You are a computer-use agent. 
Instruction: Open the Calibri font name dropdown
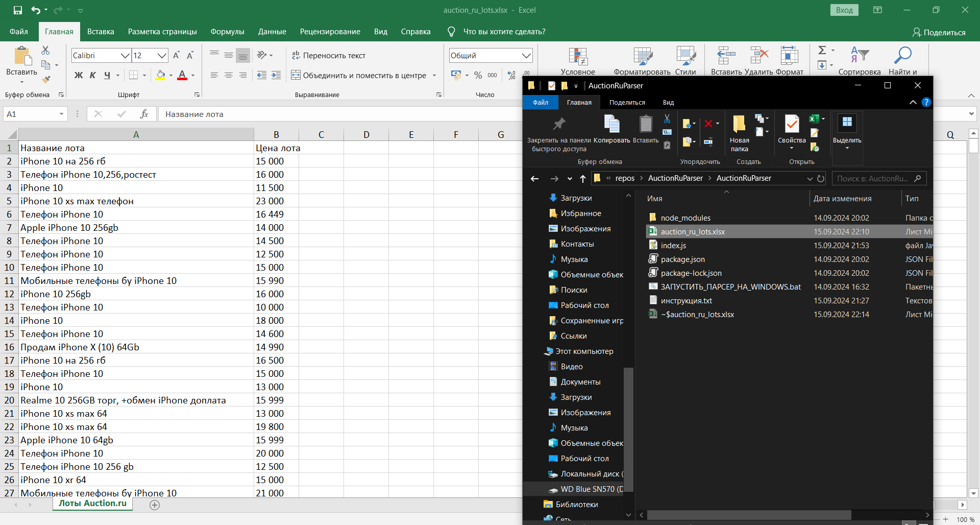(125, 55)
